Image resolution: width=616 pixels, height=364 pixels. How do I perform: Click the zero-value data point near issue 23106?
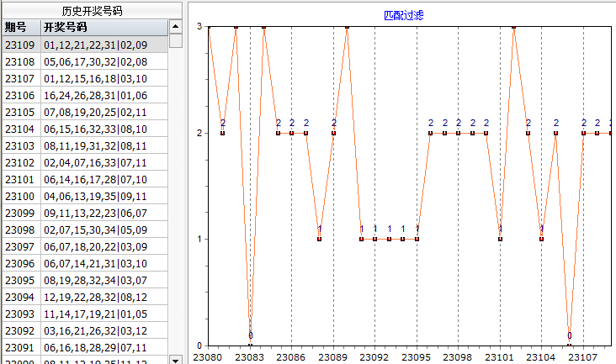[x=570, y=345]
